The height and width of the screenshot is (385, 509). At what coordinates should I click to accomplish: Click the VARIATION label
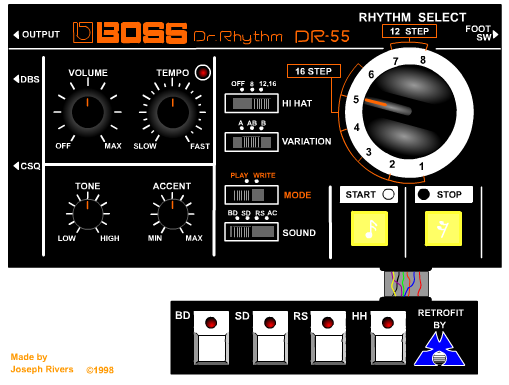[307, 141]
